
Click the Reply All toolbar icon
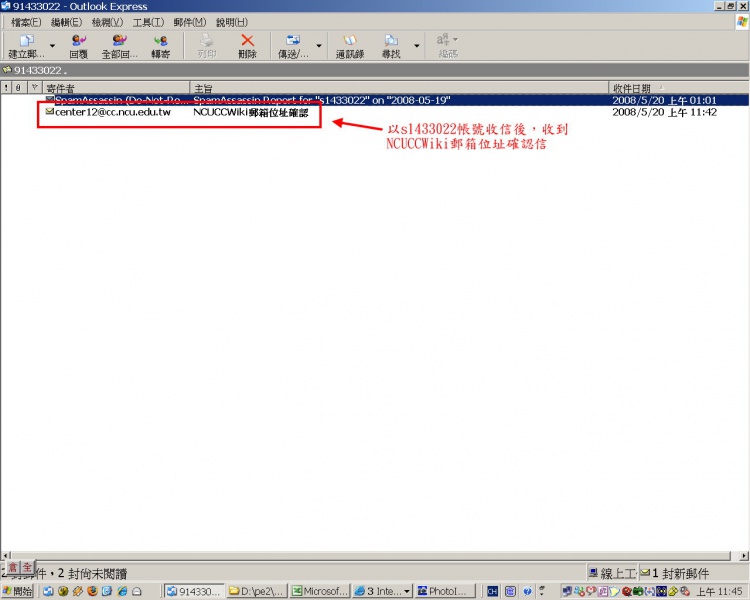point(119,45)
